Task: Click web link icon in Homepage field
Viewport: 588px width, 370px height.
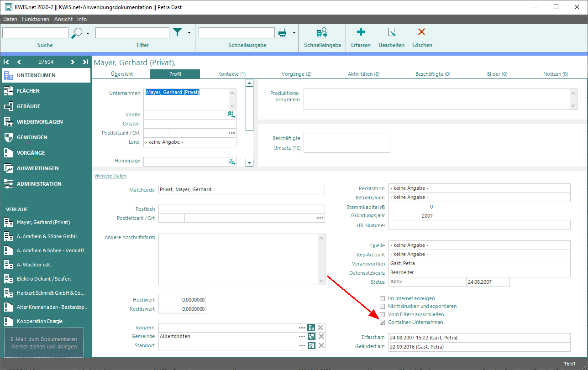Action: [x=231, y=162]
